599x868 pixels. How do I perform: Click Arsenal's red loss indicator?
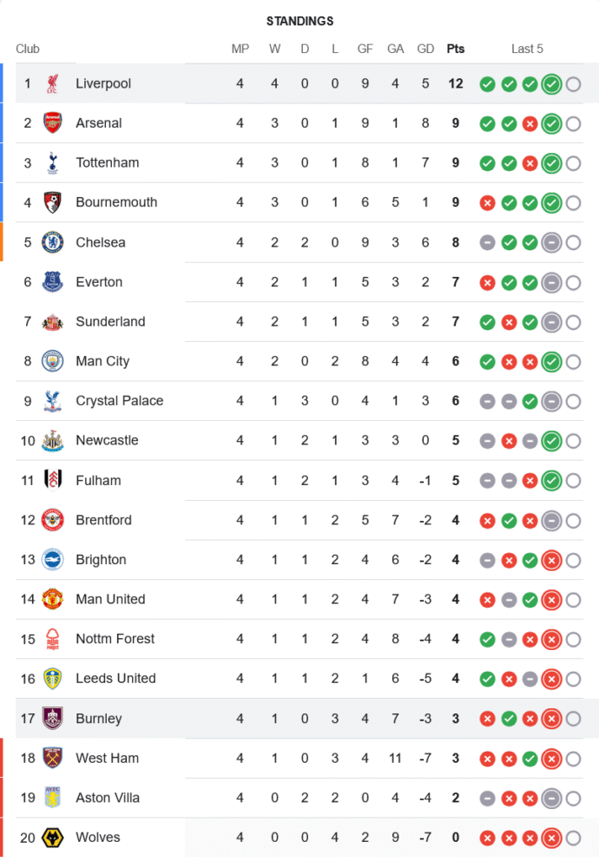point(530,124)
